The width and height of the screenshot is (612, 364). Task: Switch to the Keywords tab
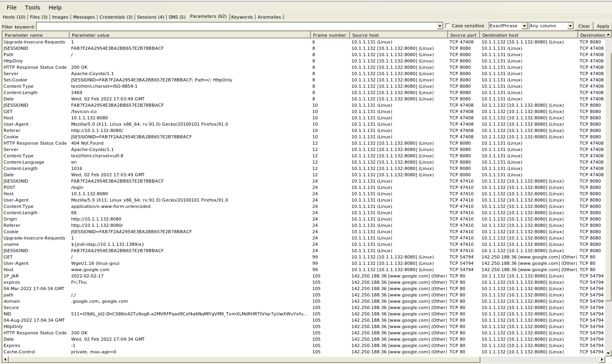(x=242, y=17)
